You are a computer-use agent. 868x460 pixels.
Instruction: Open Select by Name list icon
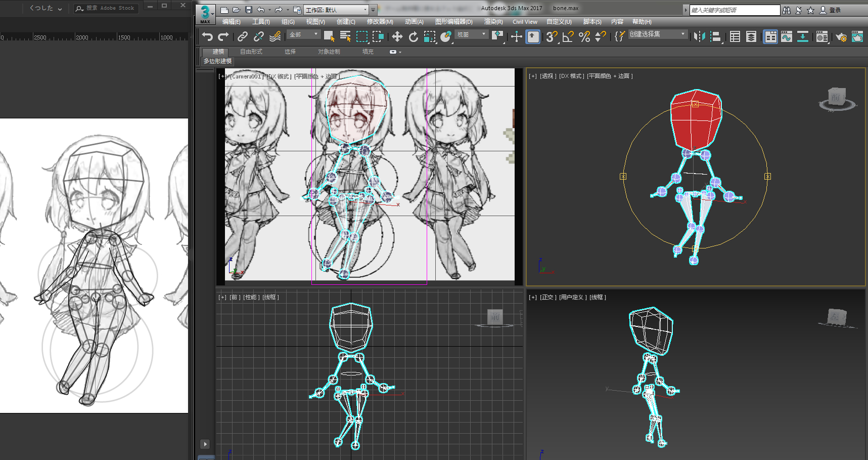(346, 36)
